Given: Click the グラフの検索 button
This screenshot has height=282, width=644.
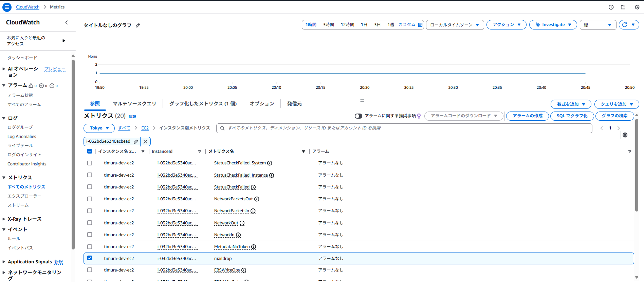Looking at the screenshot, I should (614, 116).
